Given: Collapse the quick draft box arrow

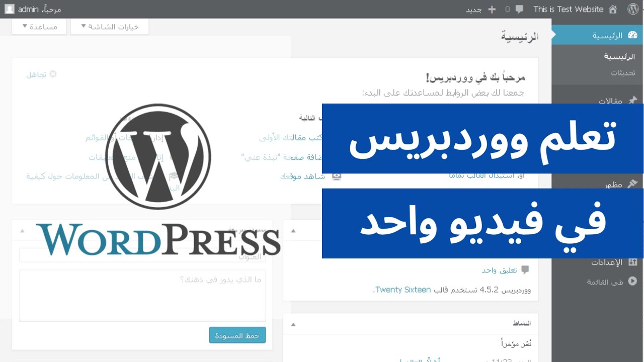Looking at the screenshot, I should coord(22,231).
